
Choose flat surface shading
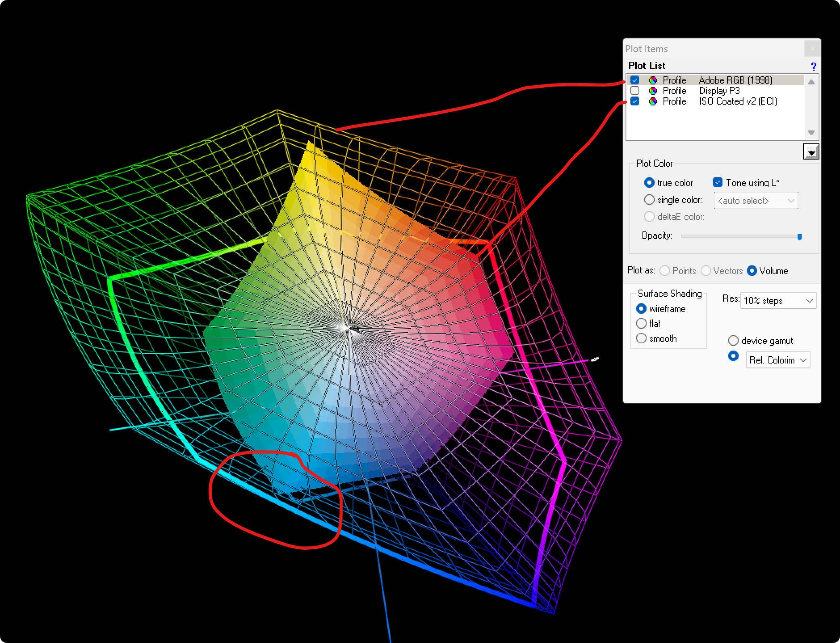(x=641, y=324)
